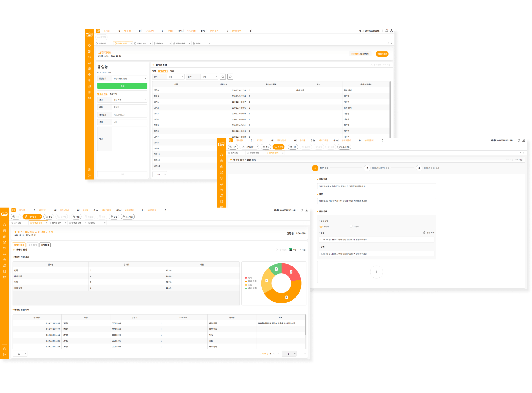The image size is (532, 393).
Task: Click the 캠페인 종료 button
Action: (382, 54)
